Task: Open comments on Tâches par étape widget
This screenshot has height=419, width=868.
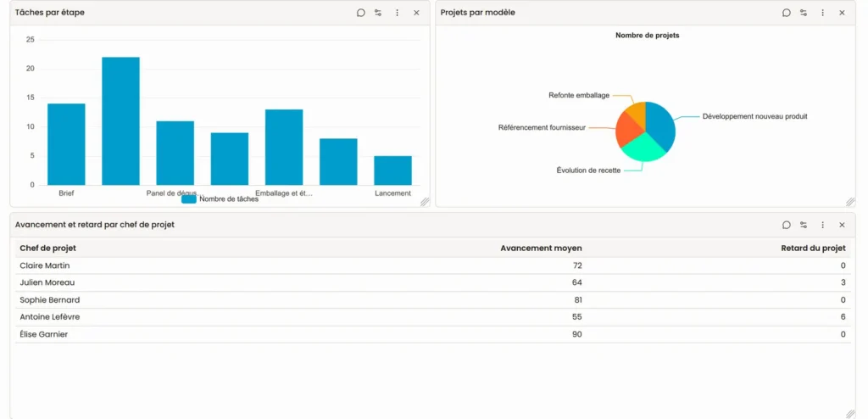Action: pos(361,13)
